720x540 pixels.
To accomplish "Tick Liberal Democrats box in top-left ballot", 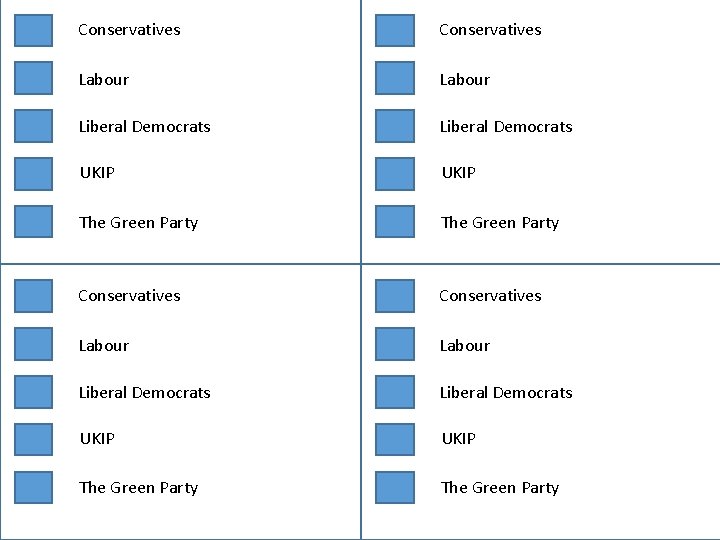I will pos(34,126).
